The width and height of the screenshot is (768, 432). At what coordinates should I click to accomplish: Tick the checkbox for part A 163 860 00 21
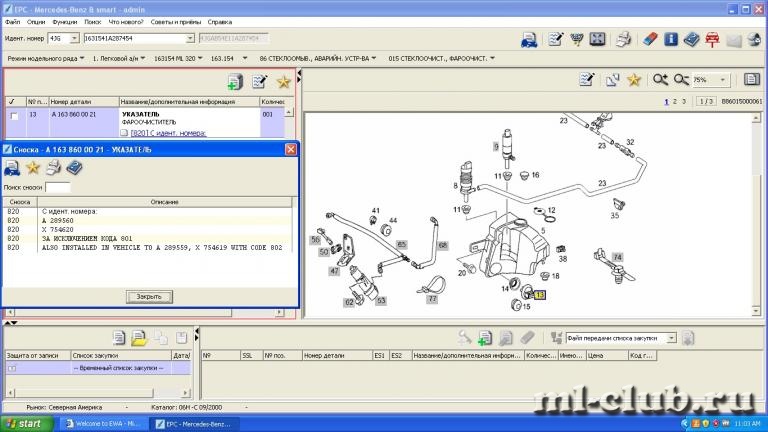[14, 117]
